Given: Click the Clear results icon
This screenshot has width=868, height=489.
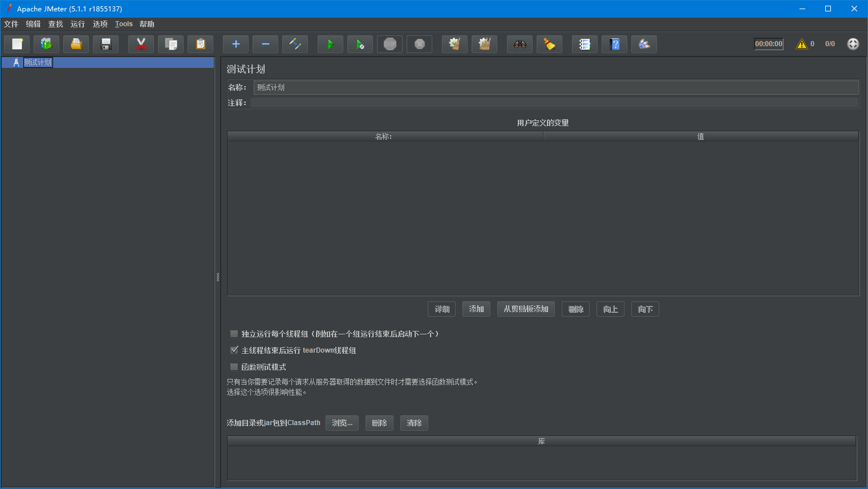Looking at the screenshot, I should coord(455,44).
